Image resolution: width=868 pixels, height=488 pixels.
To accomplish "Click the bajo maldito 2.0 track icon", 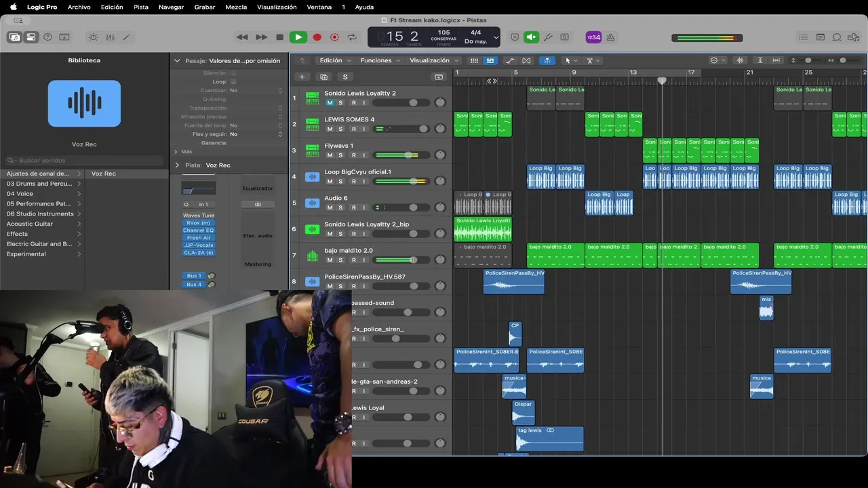I will [x=312, y=256].
